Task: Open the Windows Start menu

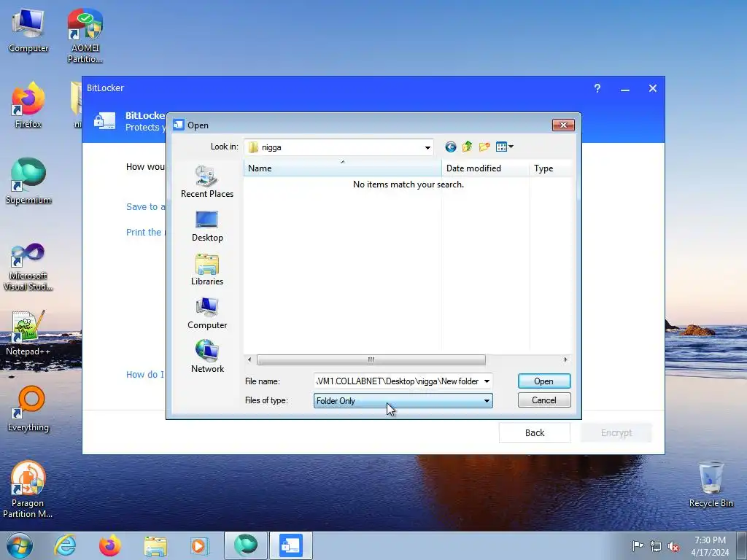Action: click(x=20, y=545)
